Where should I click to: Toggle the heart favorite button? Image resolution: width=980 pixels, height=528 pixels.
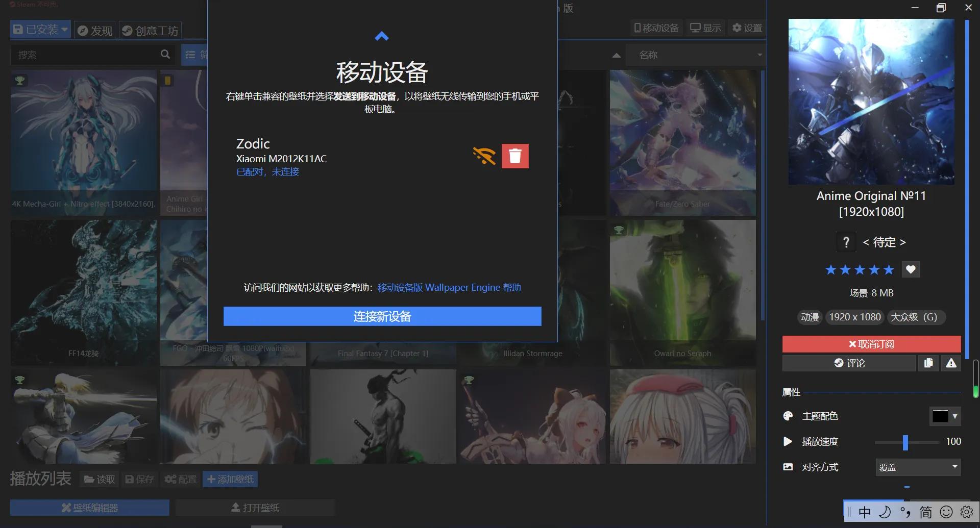[x=911, y=269]
